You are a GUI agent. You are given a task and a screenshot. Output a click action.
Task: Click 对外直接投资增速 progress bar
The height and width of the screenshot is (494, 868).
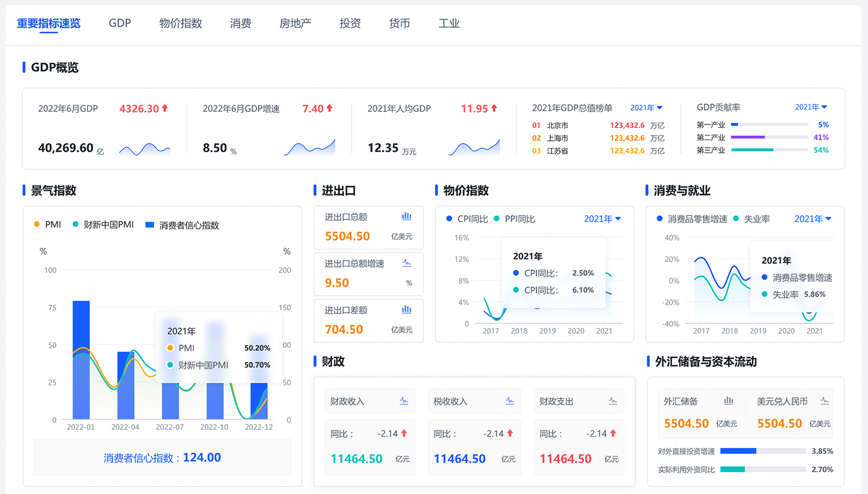coord(763,451)
